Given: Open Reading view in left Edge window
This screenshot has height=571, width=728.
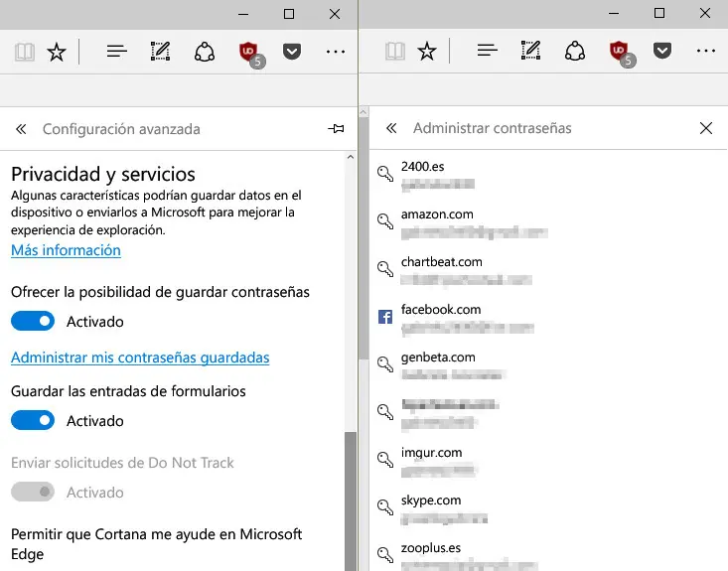Looking at the screenshot, I should pyautogui.click(x=25, y=52).
